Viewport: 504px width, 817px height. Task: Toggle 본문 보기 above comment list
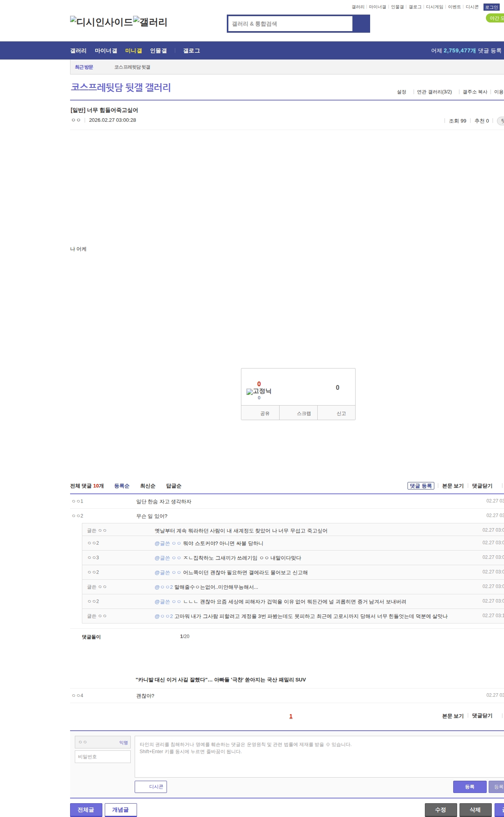(453, 486)
